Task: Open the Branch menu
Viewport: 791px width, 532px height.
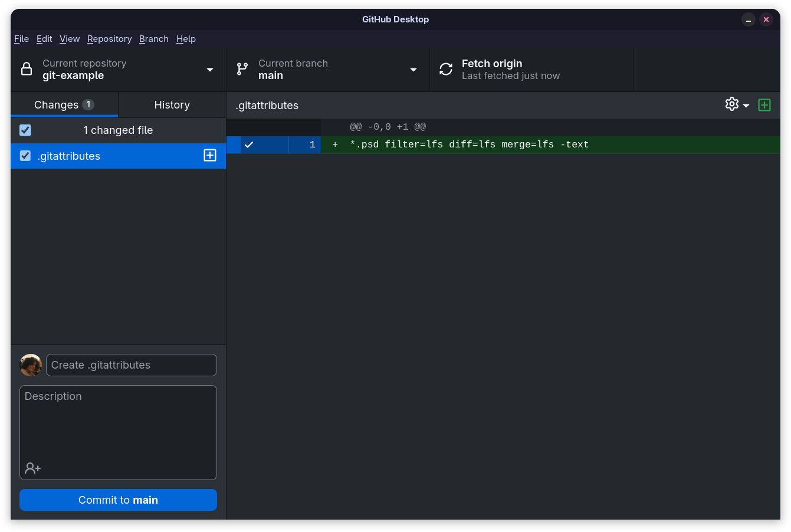Action: tap(154, 39)
